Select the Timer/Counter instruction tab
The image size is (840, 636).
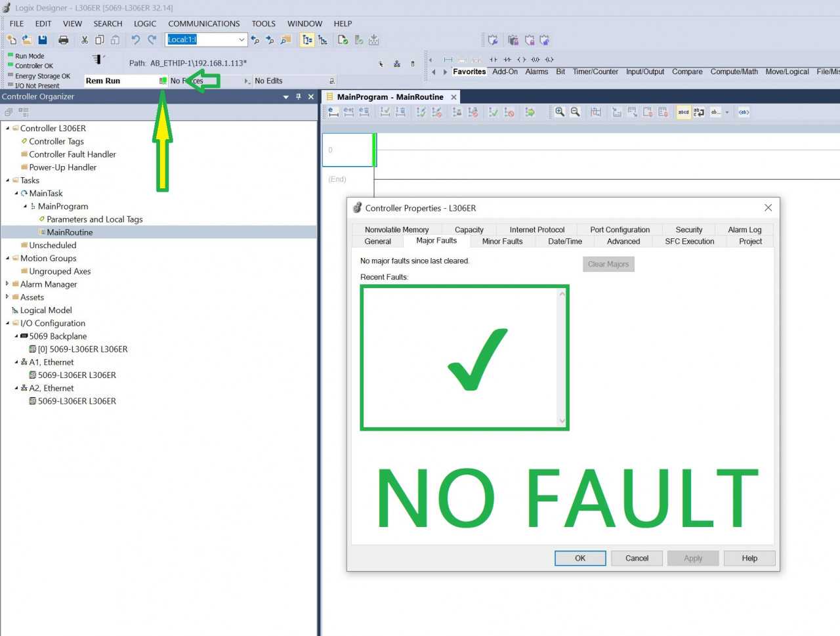(595, 72)
